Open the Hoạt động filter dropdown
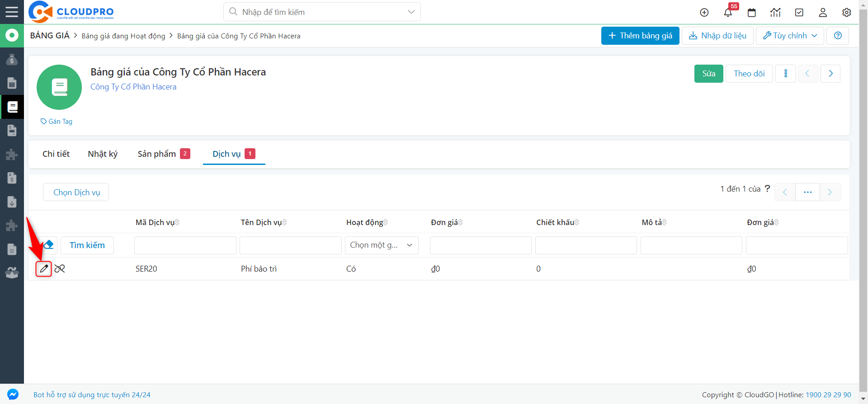Viewport: 868px width, 404px height. [x=382, y=245]
